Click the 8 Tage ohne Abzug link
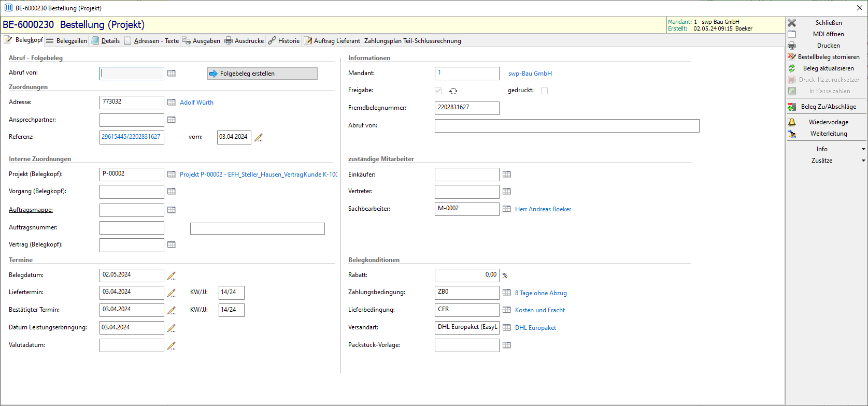Image resolution: width=868 pixels, height=406 pixels. (541, 293)
